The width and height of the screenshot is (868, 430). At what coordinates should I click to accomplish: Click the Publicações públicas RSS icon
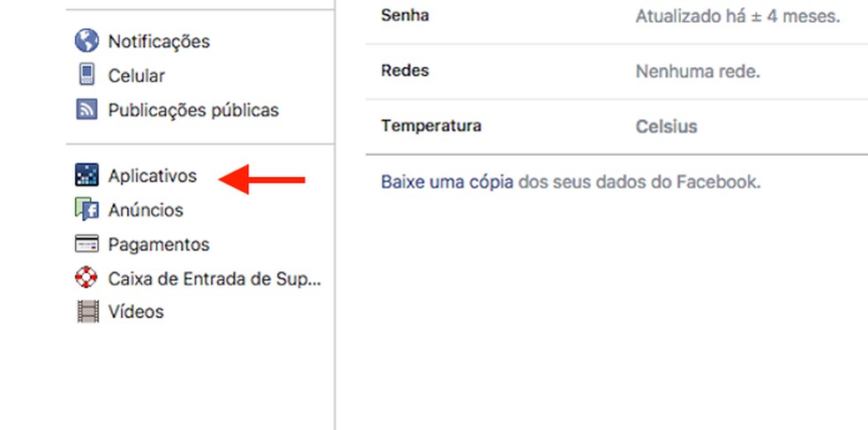86,110
